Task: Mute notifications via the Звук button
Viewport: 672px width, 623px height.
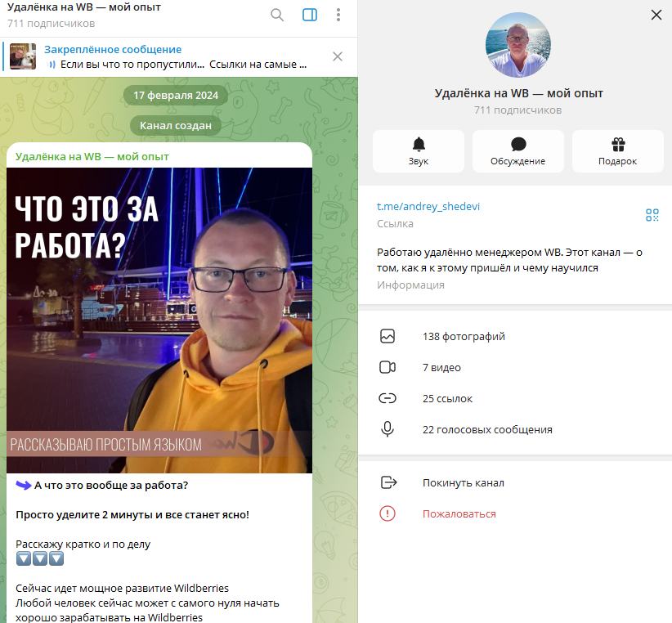Action: (x=419, y=150)
